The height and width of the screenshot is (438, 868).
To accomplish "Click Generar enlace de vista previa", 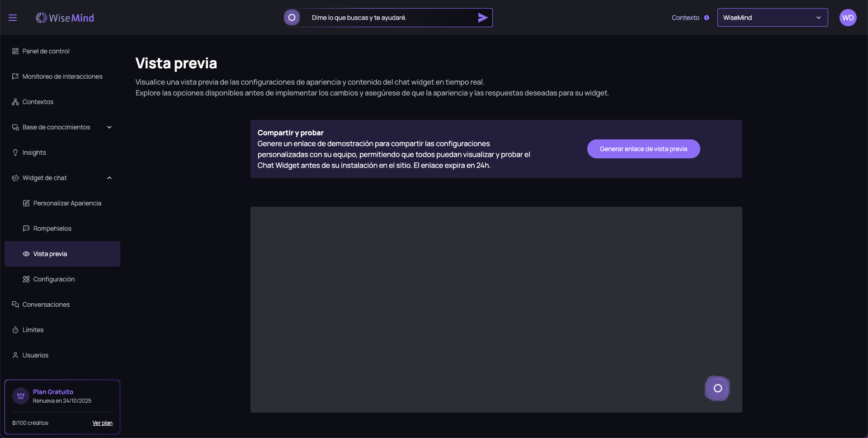I will (643, 149).
